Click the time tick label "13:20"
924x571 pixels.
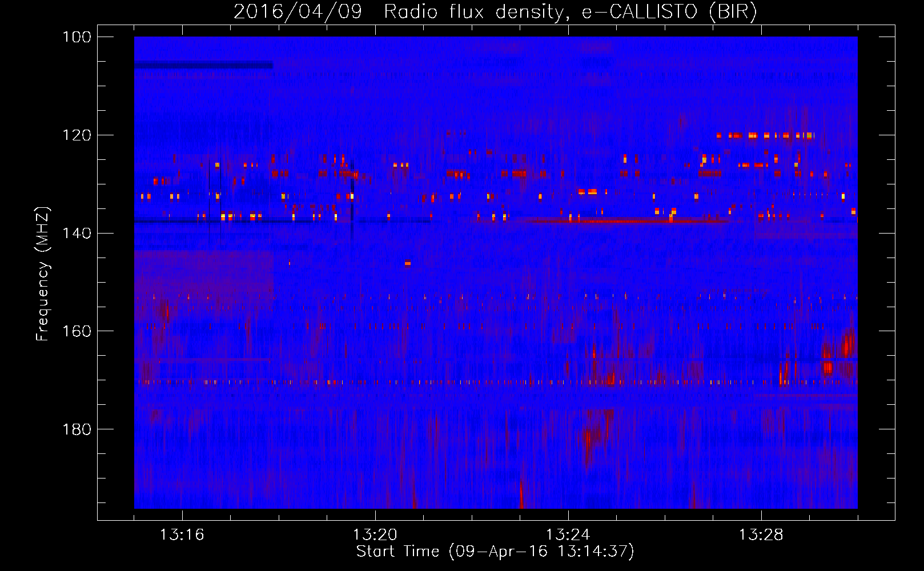tap(375, 535)
